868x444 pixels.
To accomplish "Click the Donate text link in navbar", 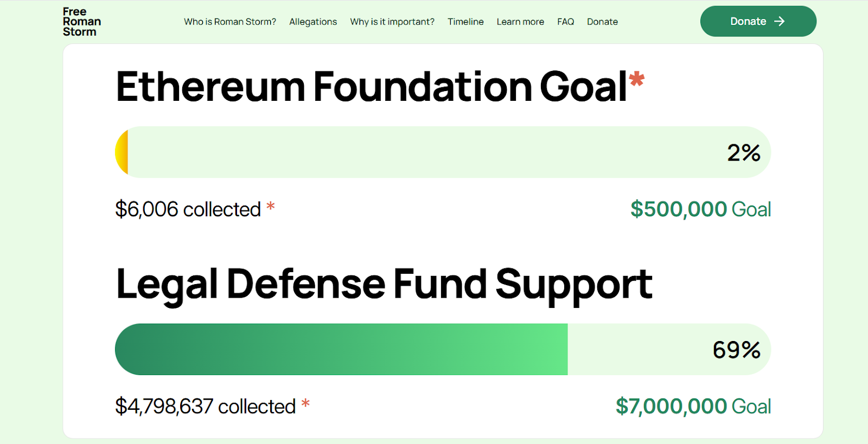I will point(602,22).
